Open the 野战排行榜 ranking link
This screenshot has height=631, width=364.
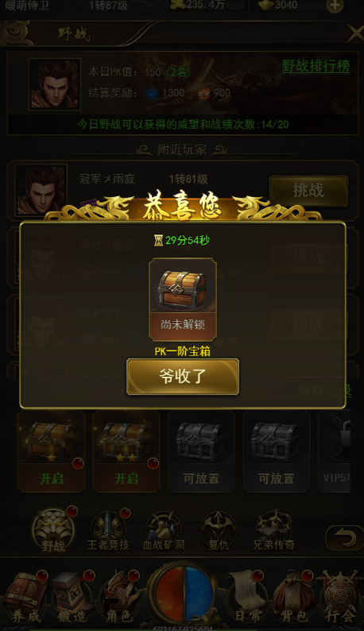(x=316, y=66)
